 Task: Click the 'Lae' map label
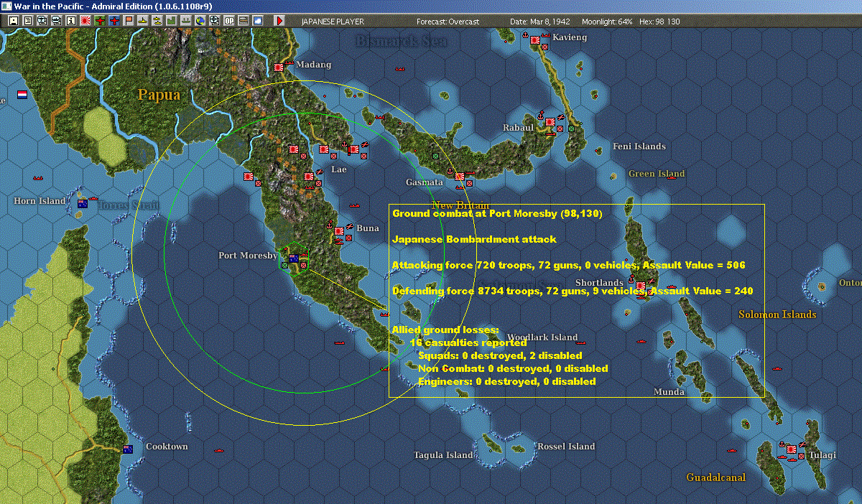pyautogui.click(x=338, y=169)
